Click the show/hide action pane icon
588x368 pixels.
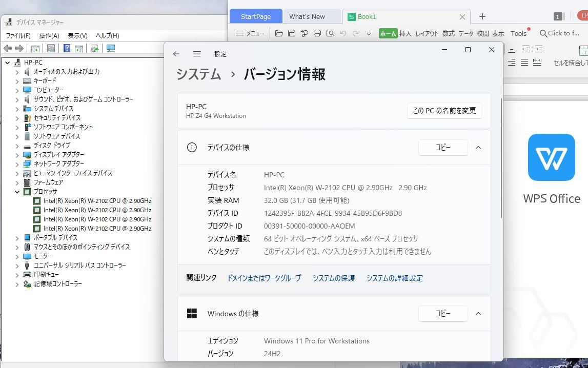point(79,48)
